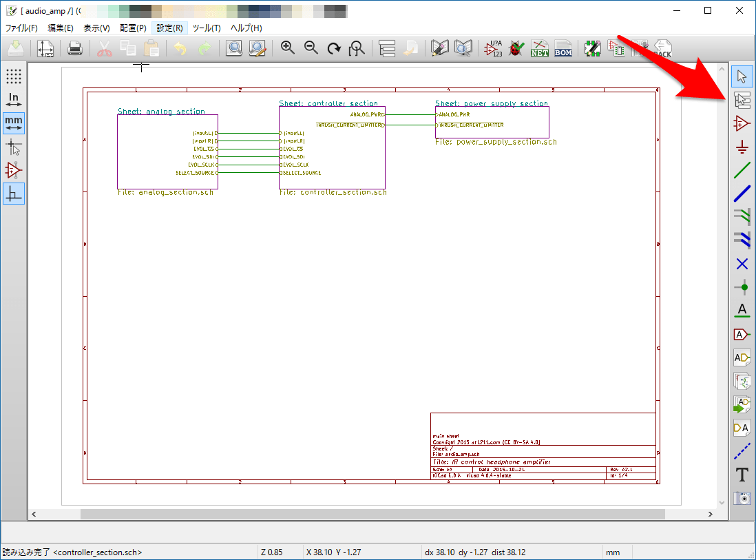
Task: Open the Find dialog
Action: 234,48
